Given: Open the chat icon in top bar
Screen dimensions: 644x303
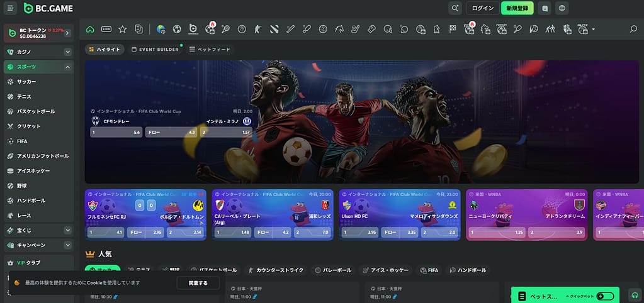Looking at the screenshot, I should tap(545, 8).
